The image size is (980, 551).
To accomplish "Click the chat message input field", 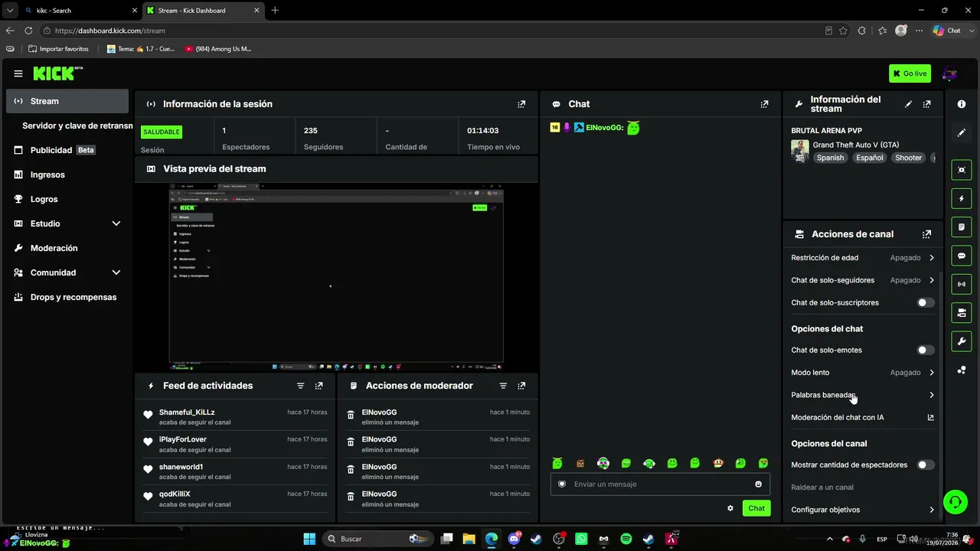I will point(660,484).
